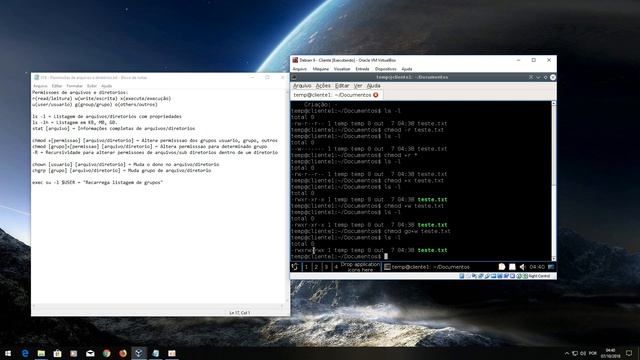Click the Drop application icons here area
The width and height of the screenshot is (640, 360).
click(360, 267)
